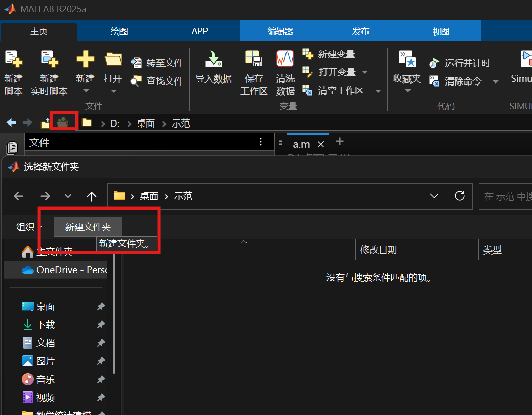
Task: Click the Favorites (收藏夹) star icon
Action: pyautogui.click(x=407, y=59)
